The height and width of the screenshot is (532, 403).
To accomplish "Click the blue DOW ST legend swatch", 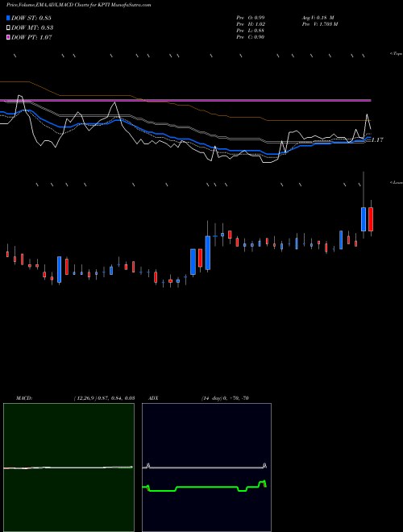I will coord(9,18).
